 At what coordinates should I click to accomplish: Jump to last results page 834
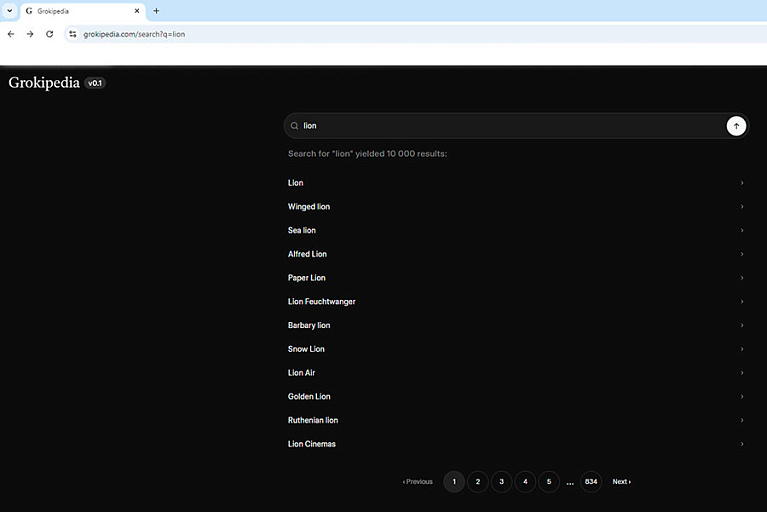[591, 482]
